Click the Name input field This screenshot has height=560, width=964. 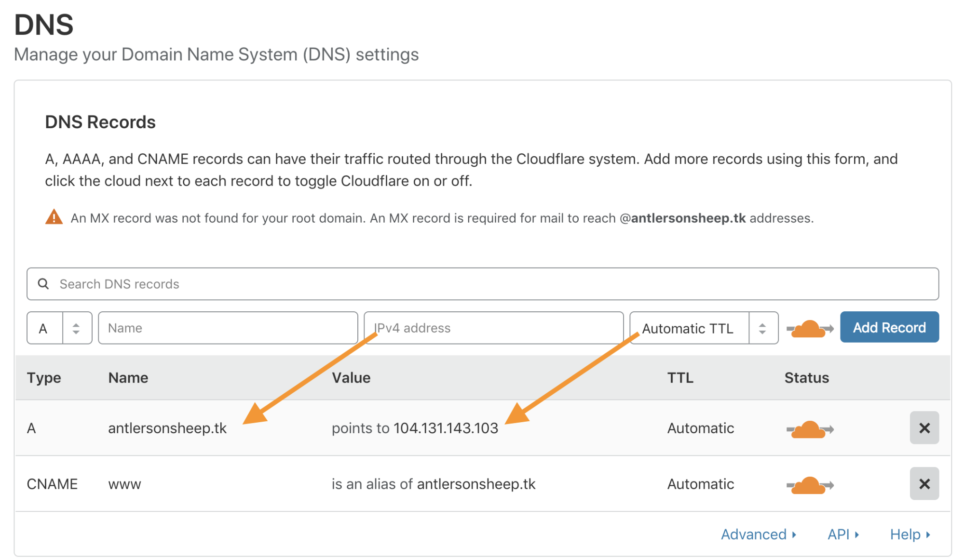click(x=228, y=328)
